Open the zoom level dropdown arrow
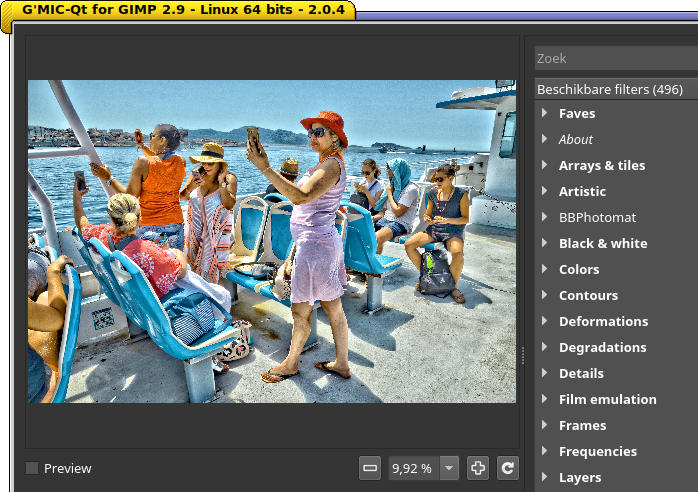The height and width of the screenshot is (492, 698). [449, 468]
